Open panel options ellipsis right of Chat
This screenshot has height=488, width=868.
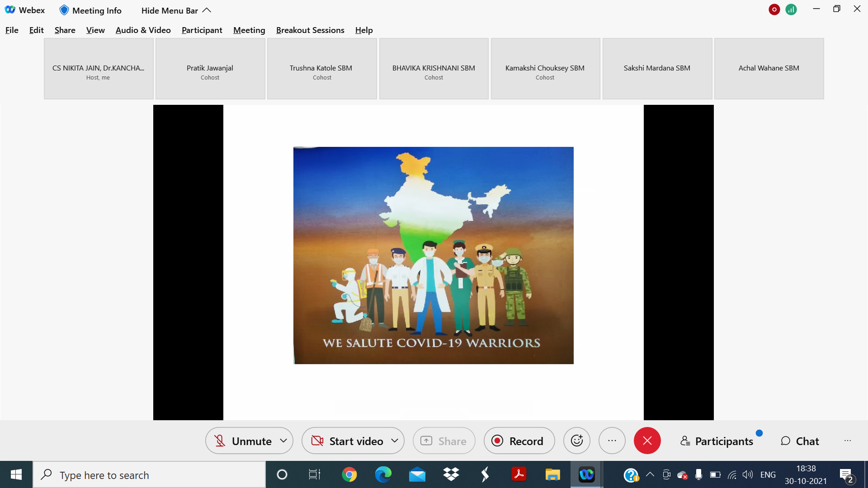tap(848, 441)
